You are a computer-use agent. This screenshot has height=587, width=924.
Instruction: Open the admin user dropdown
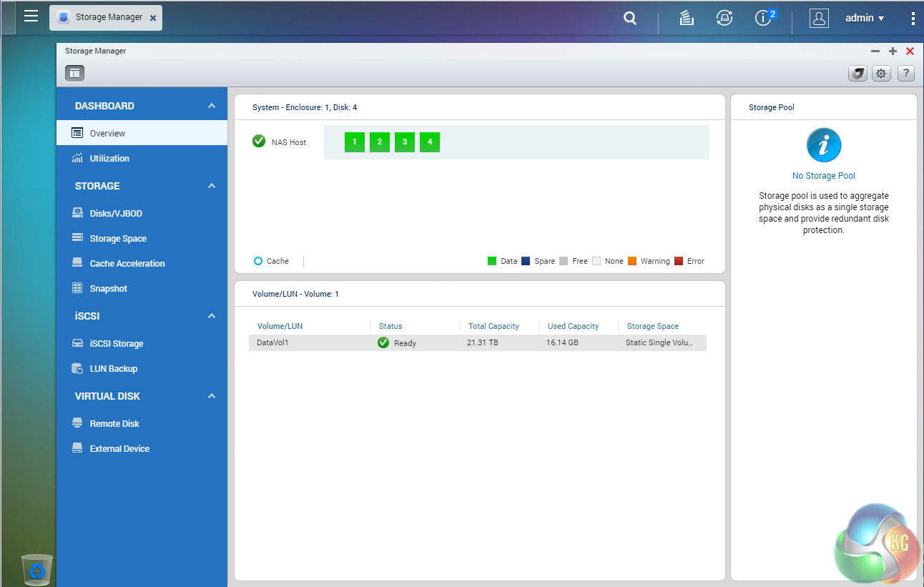click(x=865, y=19)
